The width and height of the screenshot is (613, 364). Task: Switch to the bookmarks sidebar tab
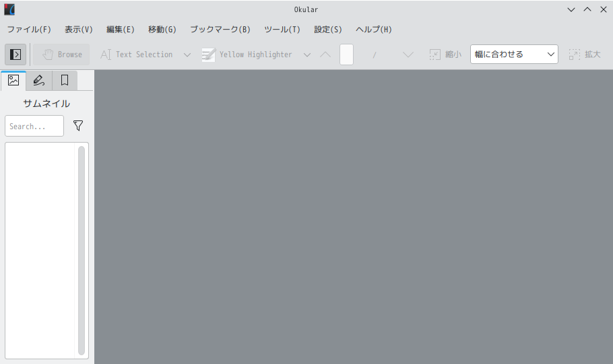click(x=65, y=81)
